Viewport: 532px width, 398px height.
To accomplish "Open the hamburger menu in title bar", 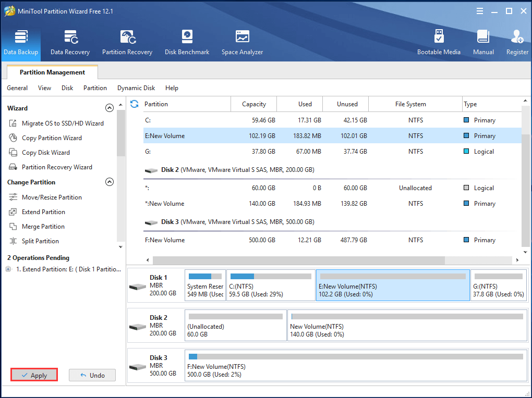I will (480, 11).
